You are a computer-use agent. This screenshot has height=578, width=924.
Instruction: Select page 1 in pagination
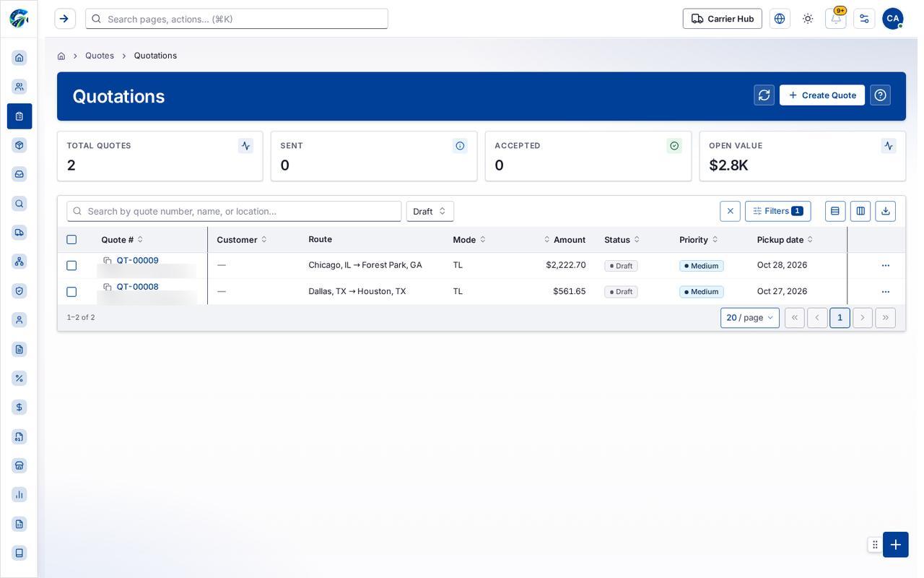tap(840, 318)
